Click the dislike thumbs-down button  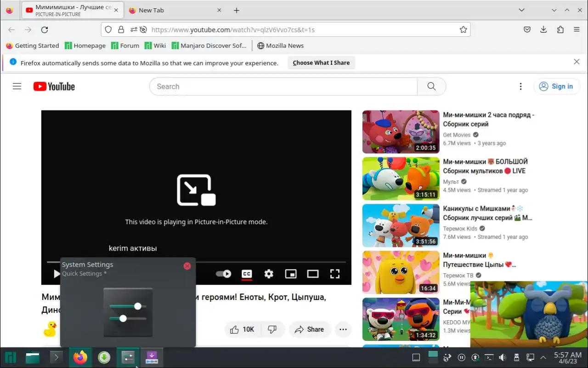[x=272, y=329]
